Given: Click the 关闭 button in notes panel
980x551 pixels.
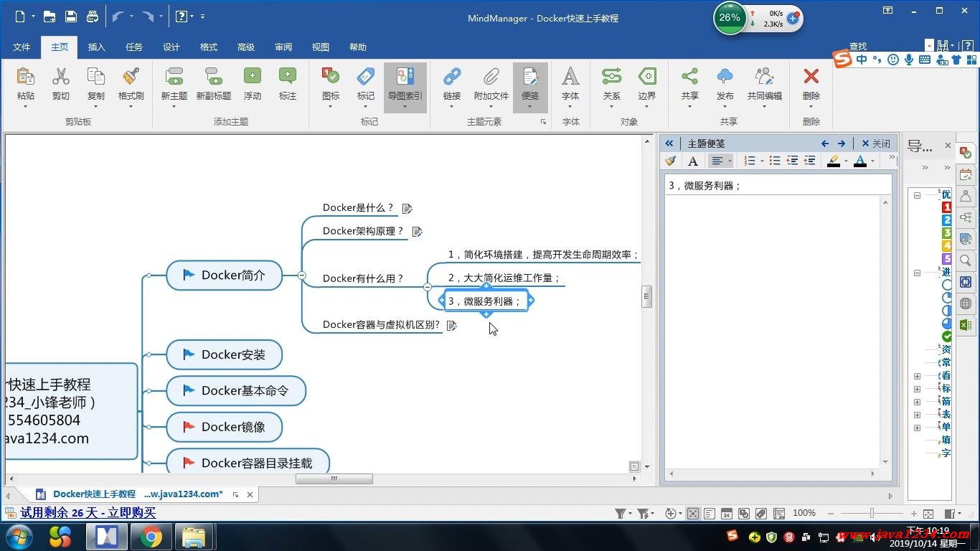Looking at the screenshot, I should (876, 143).
